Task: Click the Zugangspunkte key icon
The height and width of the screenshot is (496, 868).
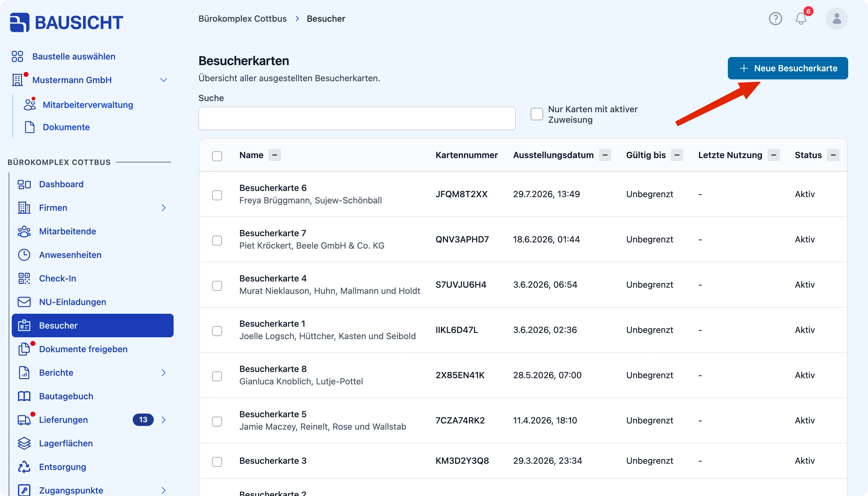Action: point(24,490)
